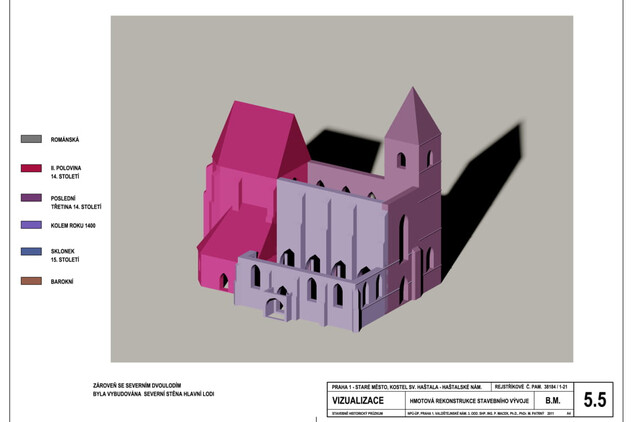This screenshot has height=422, width=633.
Task: Click the B.M. initials cell
Action: pos(553,401)
